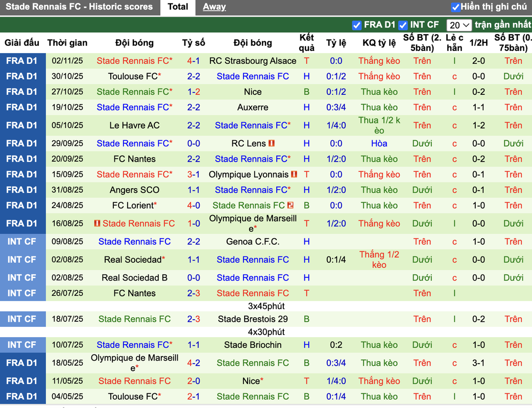Open Angers SCO team link

click(134, 190)
